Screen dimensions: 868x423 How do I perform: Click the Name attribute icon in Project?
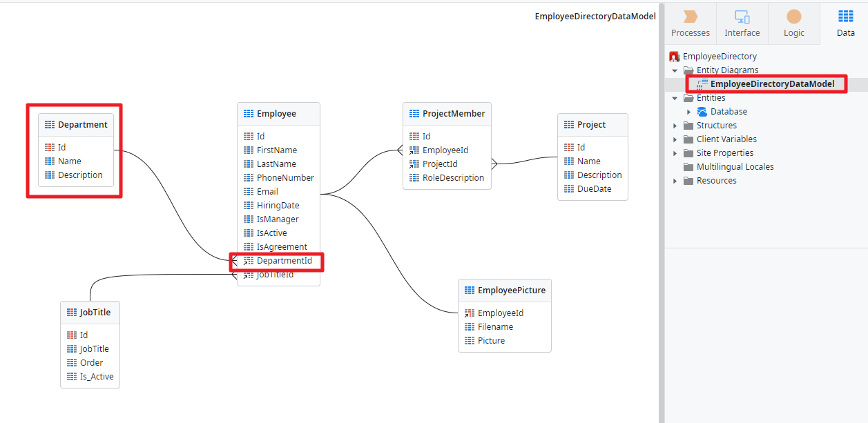(x=569, y=161)
